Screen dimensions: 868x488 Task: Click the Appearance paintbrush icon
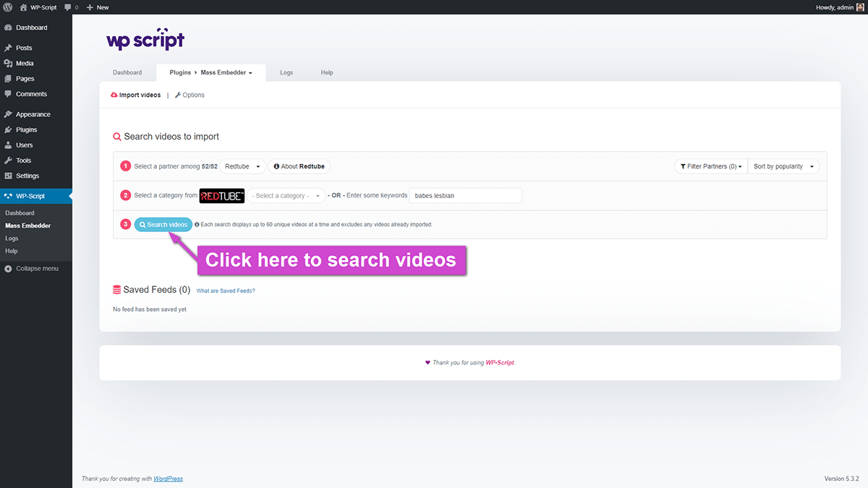point(8,114)
